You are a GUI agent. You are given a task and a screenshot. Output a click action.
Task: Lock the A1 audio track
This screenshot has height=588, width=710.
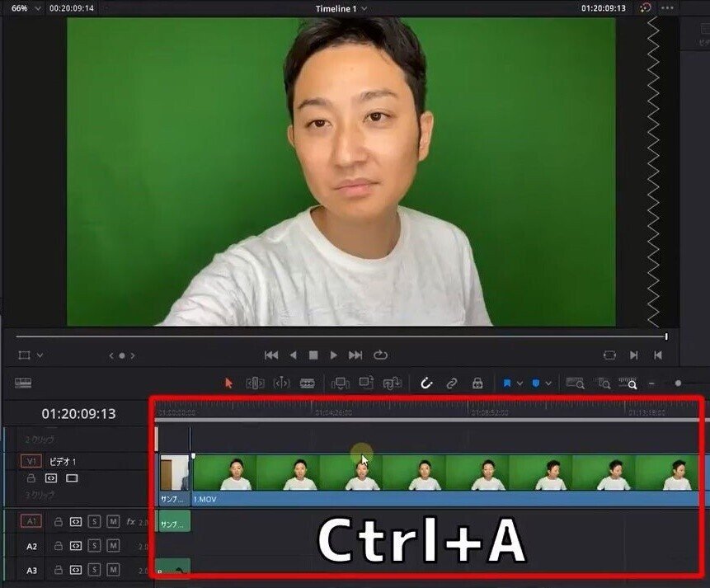[58, 522]
